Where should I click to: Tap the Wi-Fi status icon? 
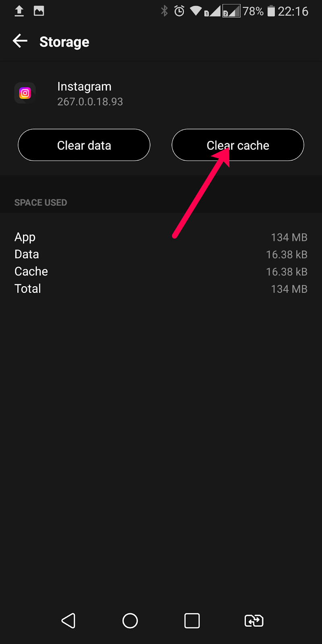pyautogui.click(x=196, y=11)
